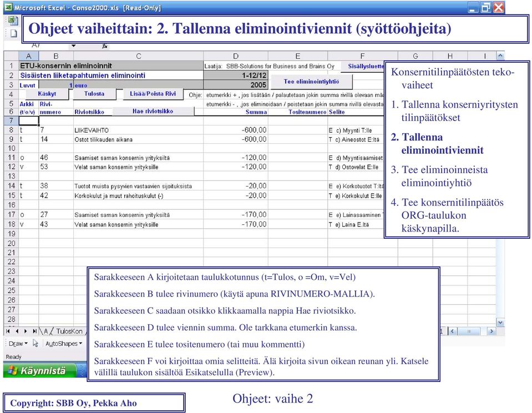Minimize the Excel window
532x413 pixels.
pyautogui.click(x=473, y=7)
